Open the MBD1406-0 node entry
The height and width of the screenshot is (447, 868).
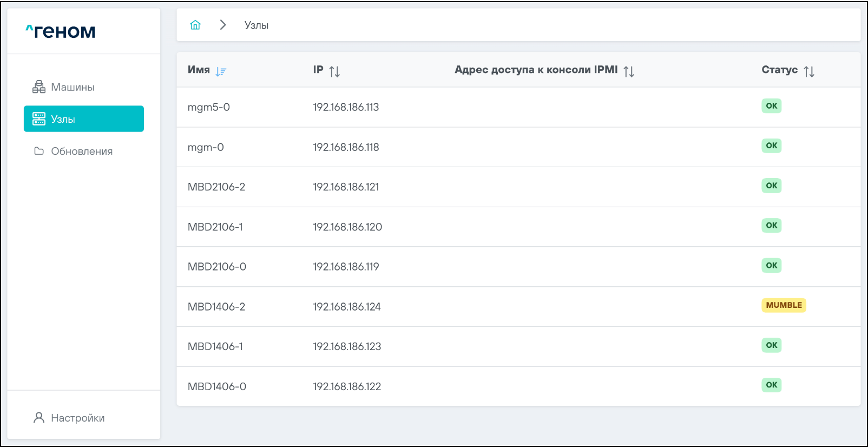coord(217,386)
